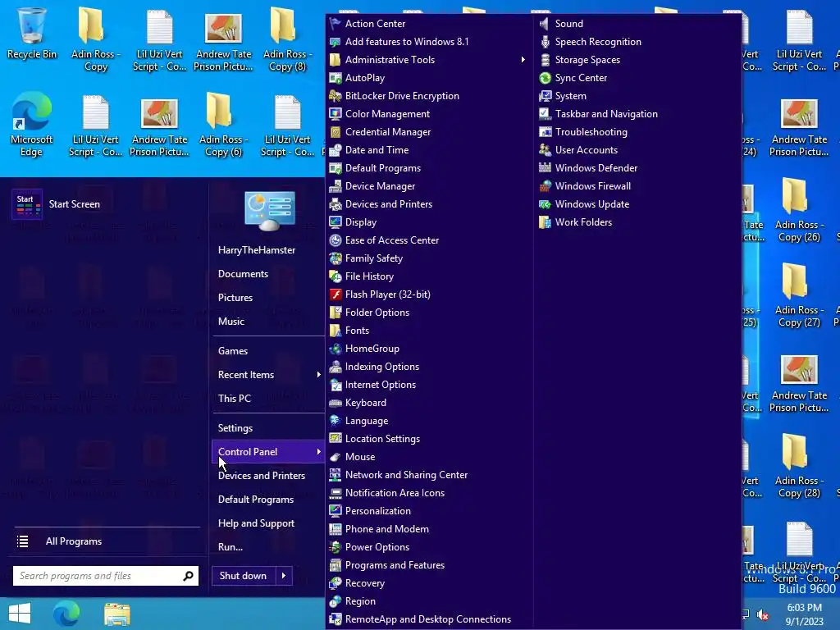840x630 pixels.
Task: Select the Adin Ross - Copy (28) folder
Action: pos(798,466)
